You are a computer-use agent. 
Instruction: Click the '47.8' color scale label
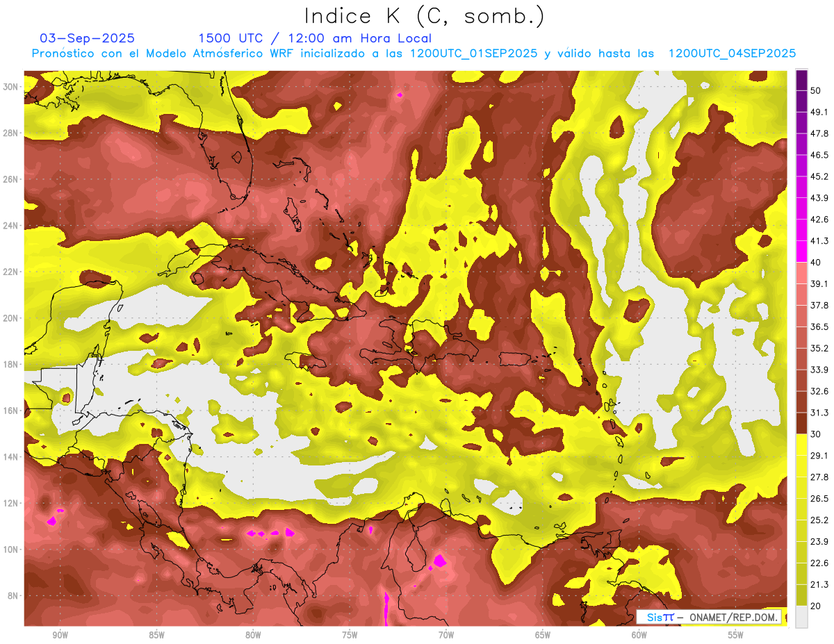coord(819,133)
